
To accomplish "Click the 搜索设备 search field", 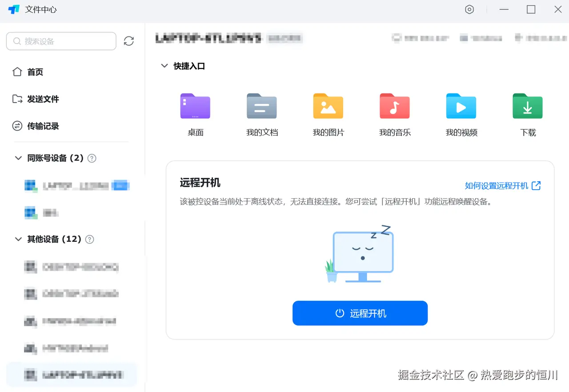I will [x=61, y=41].
